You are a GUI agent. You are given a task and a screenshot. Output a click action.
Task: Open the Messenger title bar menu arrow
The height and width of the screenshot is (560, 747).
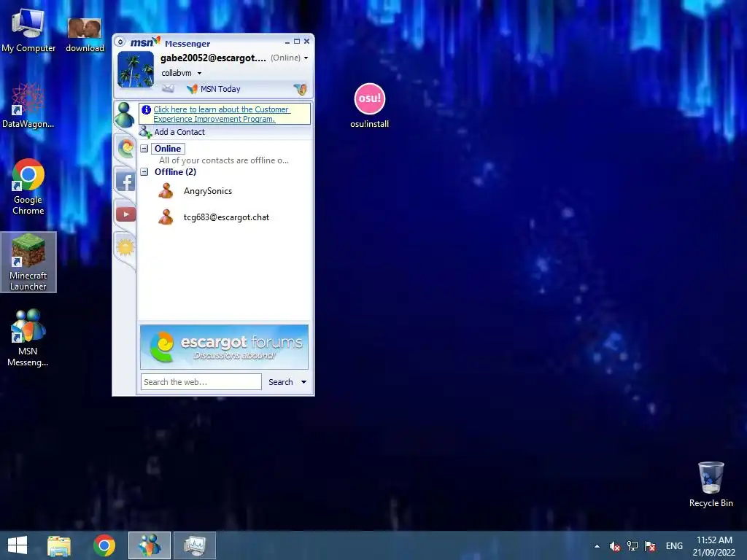120,42
